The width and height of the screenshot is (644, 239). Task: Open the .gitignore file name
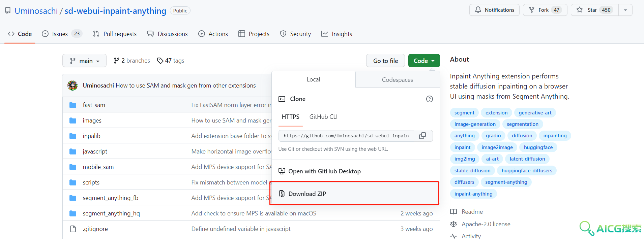[95, 229]
